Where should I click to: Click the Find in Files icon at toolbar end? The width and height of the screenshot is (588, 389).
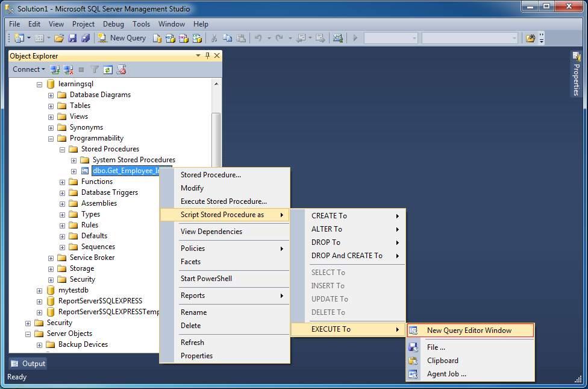point(530,38)
